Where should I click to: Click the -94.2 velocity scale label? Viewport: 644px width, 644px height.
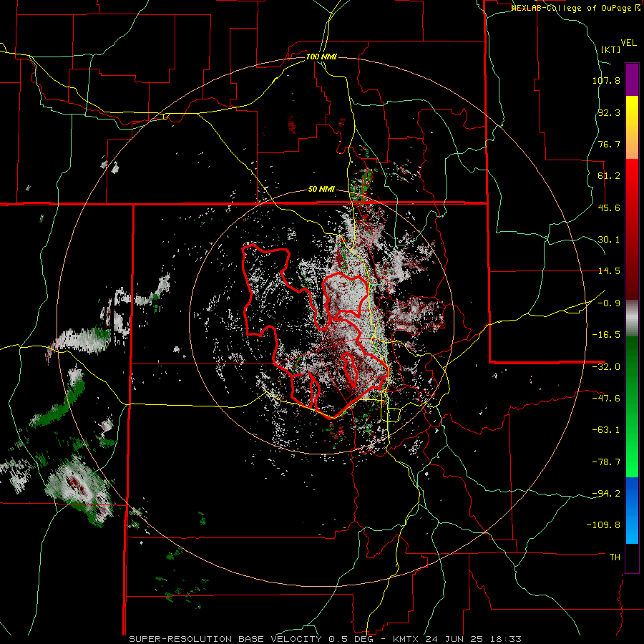point(606,493)
